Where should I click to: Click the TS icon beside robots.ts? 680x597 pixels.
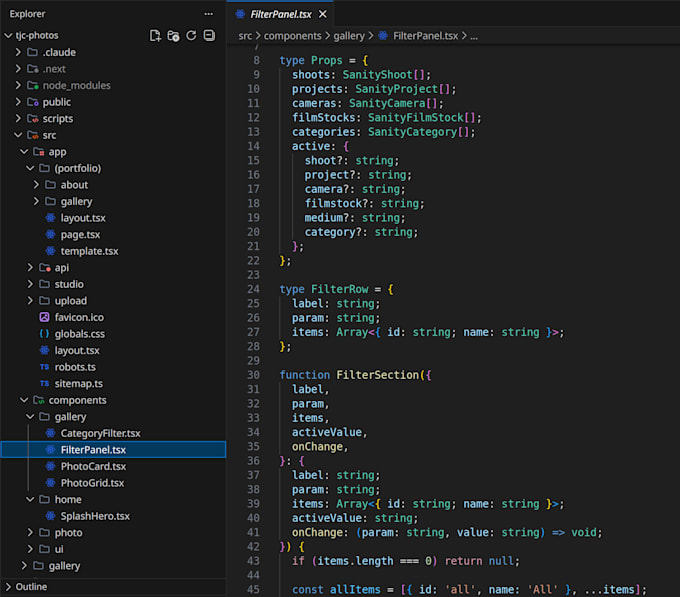(44, 367)
